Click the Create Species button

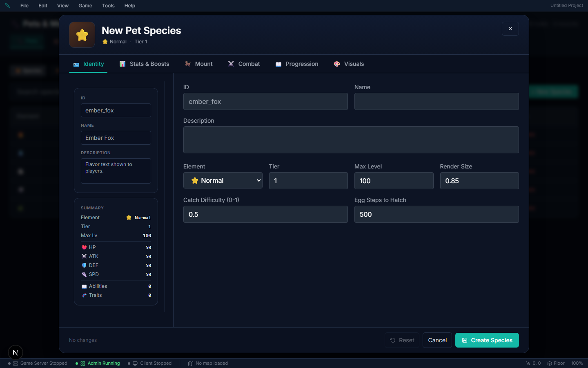(487, 340)
